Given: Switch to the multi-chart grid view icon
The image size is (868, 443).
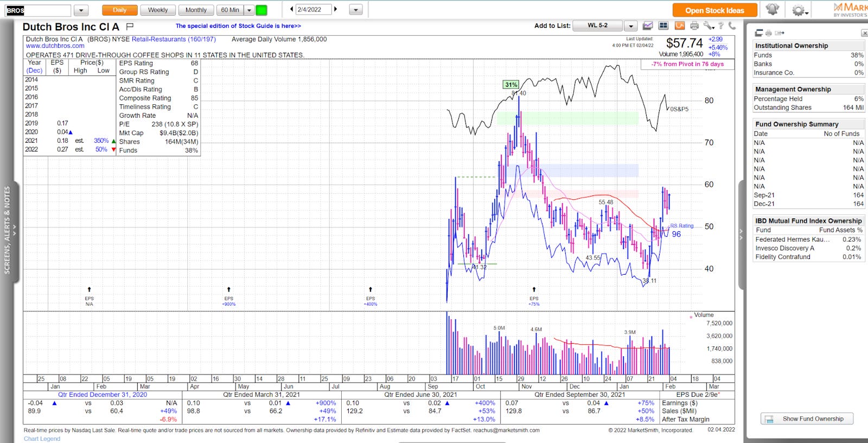Looking at the screenshot, I should click(x=663, y=26).
